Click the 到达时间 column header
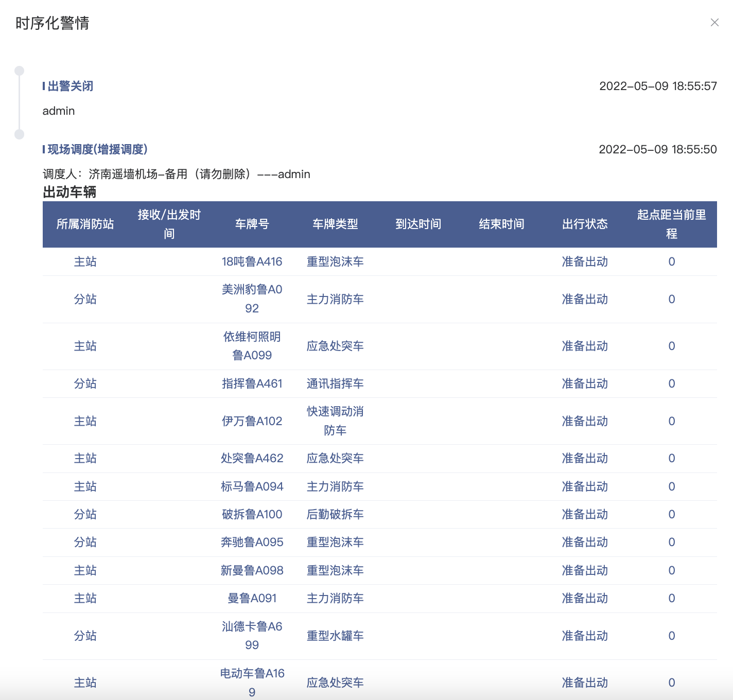This screenshot has height=700, width=733. [418, 224]
